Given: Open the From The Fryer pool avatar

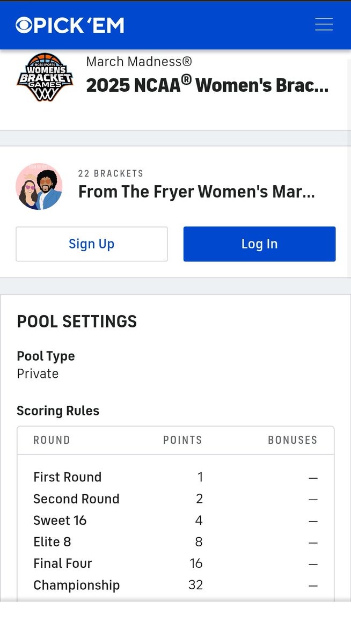Looking at the screenshot, I should pos(39,186).
